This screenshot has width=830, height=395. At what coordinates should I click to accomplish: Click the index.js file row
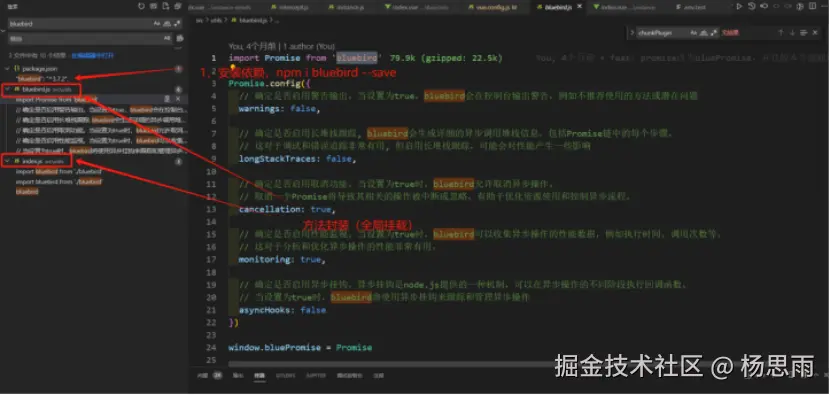93,161
